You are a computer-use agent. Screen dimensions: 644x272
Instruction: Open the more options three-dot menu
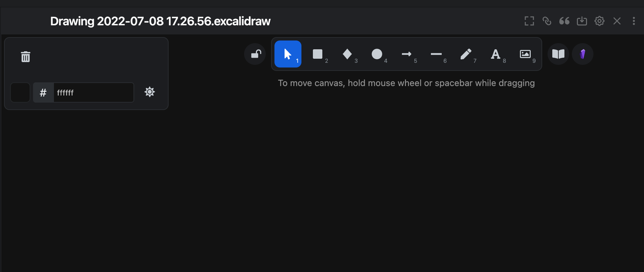click(634, 21)
